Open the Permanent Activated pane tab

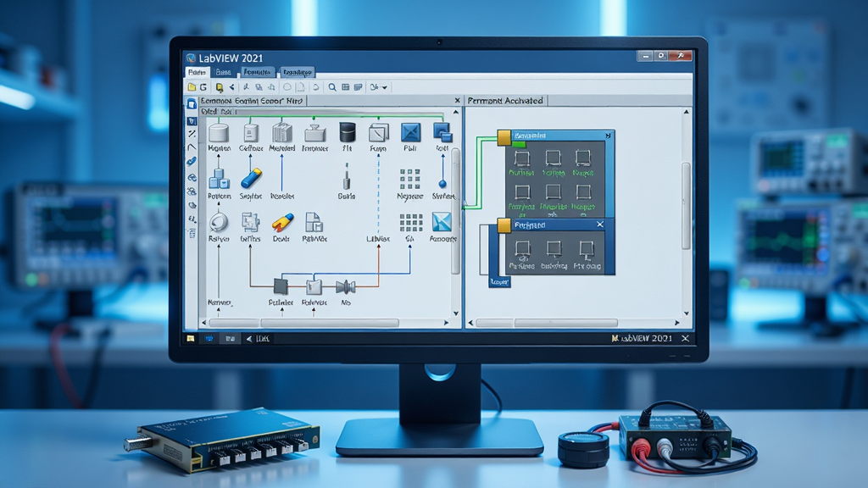tap(505, 101)
